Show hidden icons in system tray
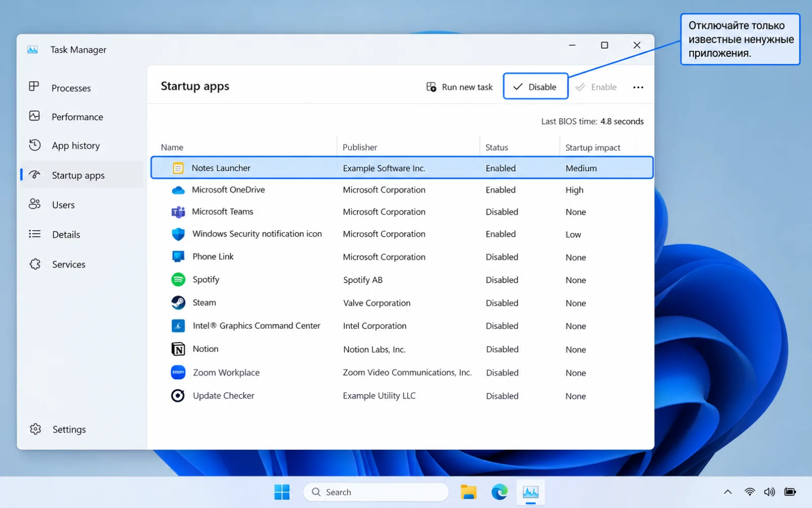 coord(727,492)
